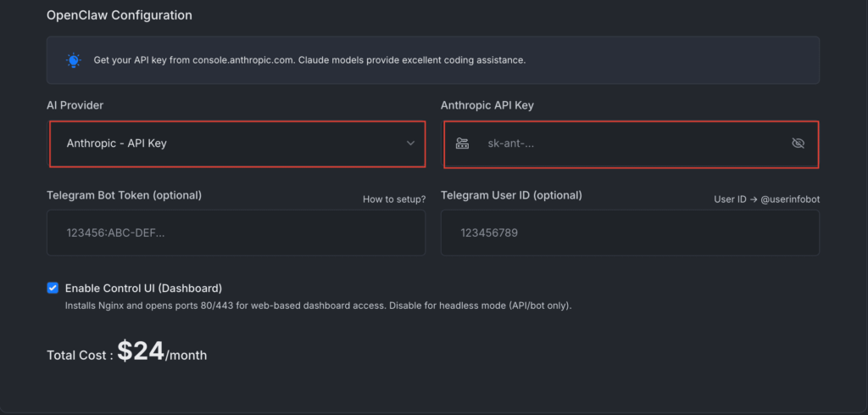868x415 pixels.
Task: Click the "Anthropic API Key" field label
Action: [487, 105]
